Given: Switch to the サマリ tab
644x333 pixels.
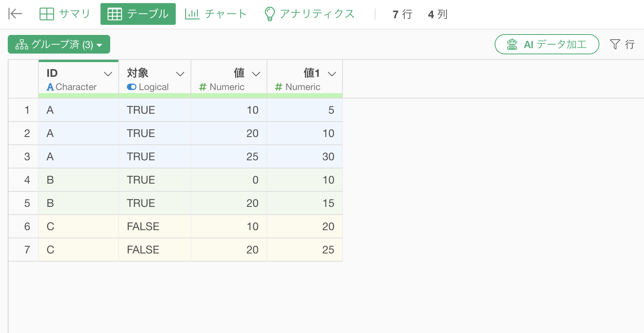Looking at the screenshot, I should pos(65,14).
